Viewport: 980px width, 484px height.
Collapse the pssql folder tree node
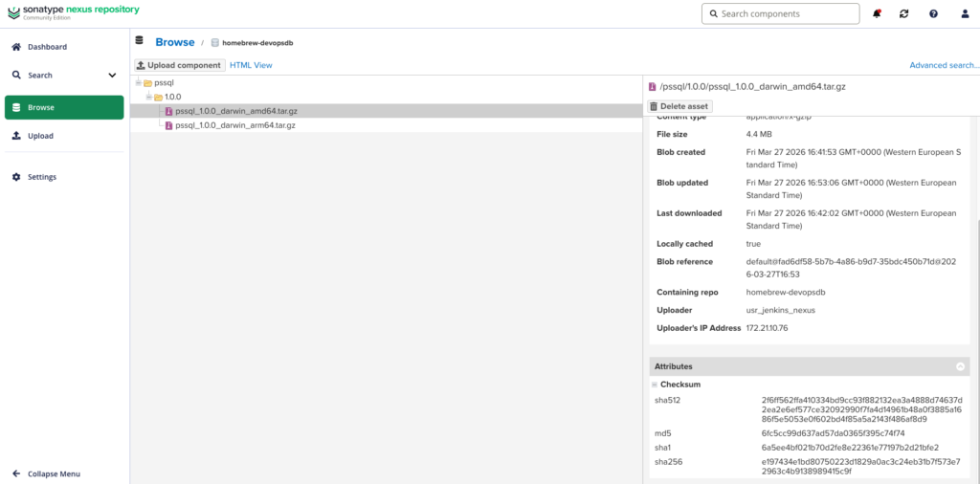click(138, 83)
